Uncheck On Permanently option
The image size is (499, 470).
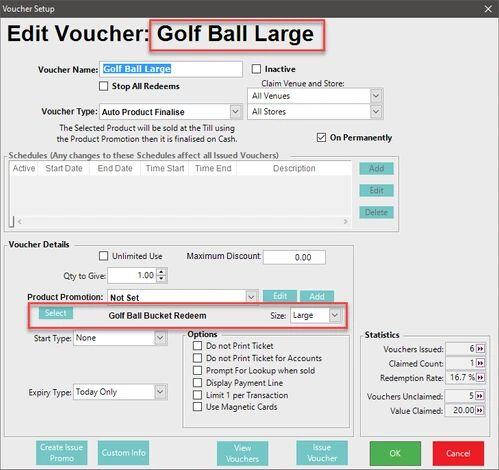(321, 137)
